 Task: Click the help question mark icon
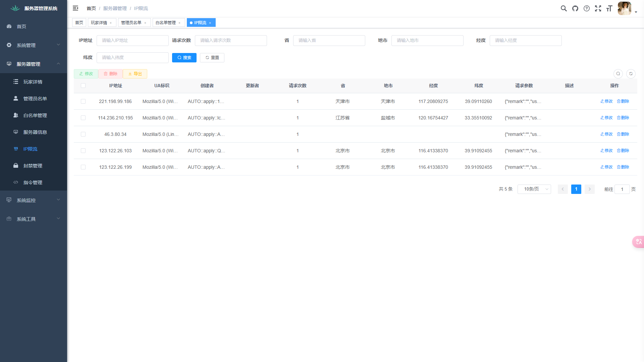pyautogui.click(x=587, y=8)
